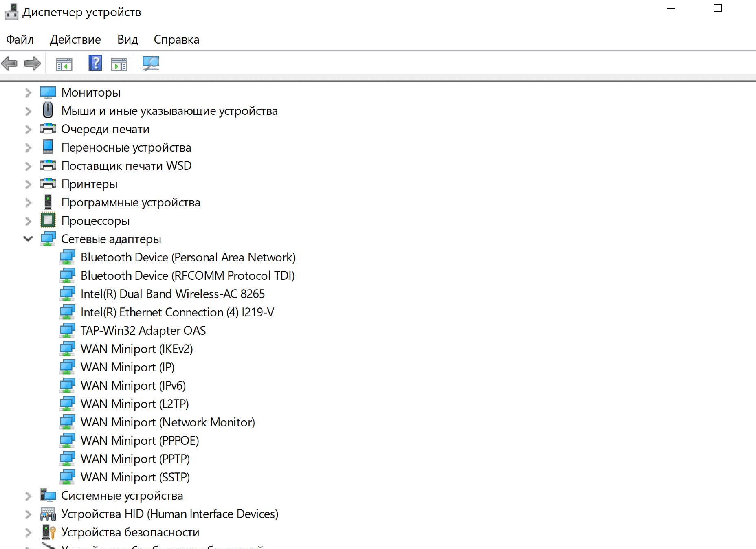Image resolution: width=756 pixels, height=549 pixels.
Task: Expand the HID devices category
Action: pos(28,514)
